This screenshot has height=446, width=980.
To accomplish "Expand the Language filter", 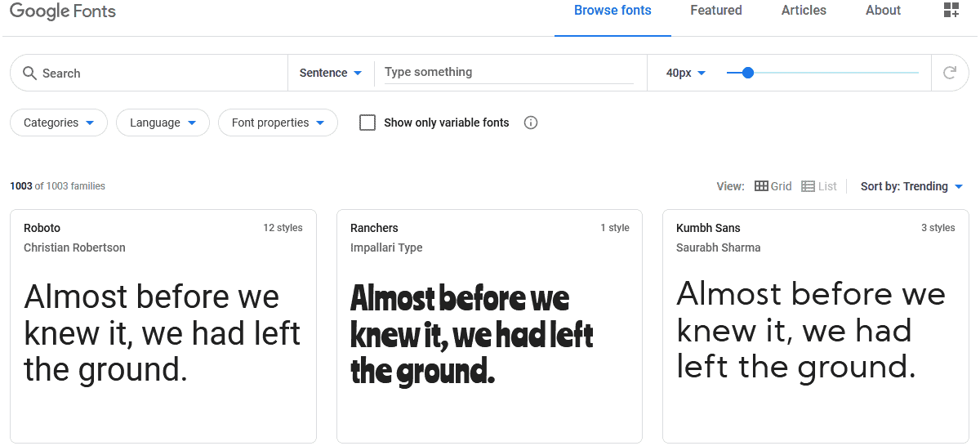I will coord(163,123).
